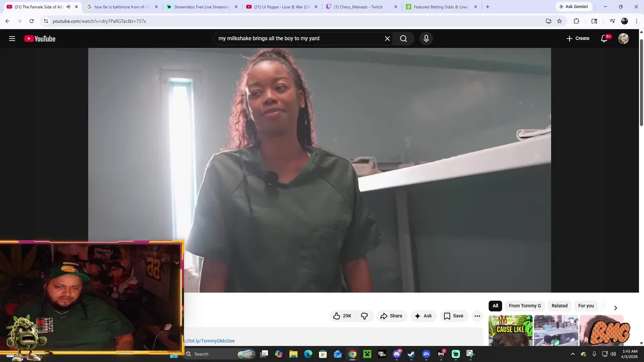
Task: Reload the current page
Action: click(31, 21)
